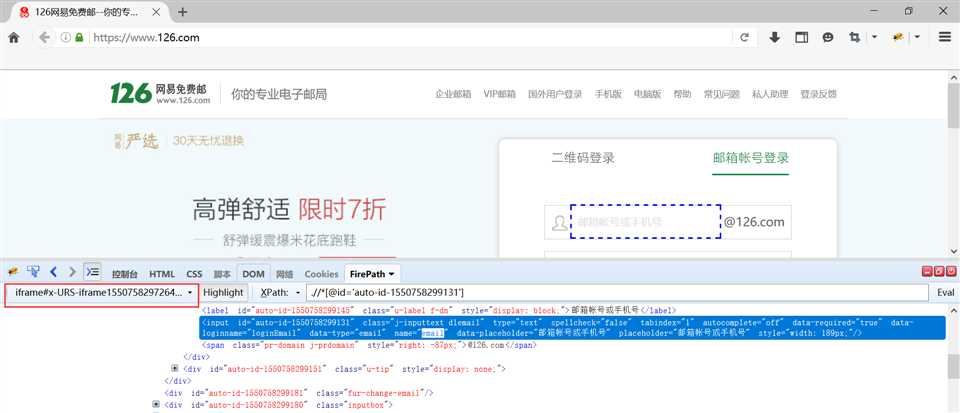Open the DOM panel tab
The height and width of the screenshot is (413, 960).
(253, 274)
